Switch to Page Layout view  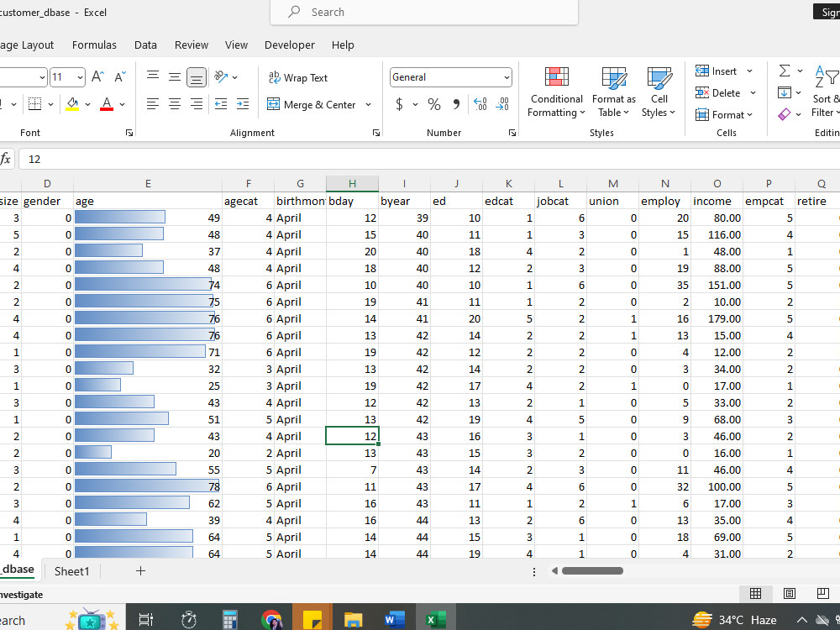point(789,593)
